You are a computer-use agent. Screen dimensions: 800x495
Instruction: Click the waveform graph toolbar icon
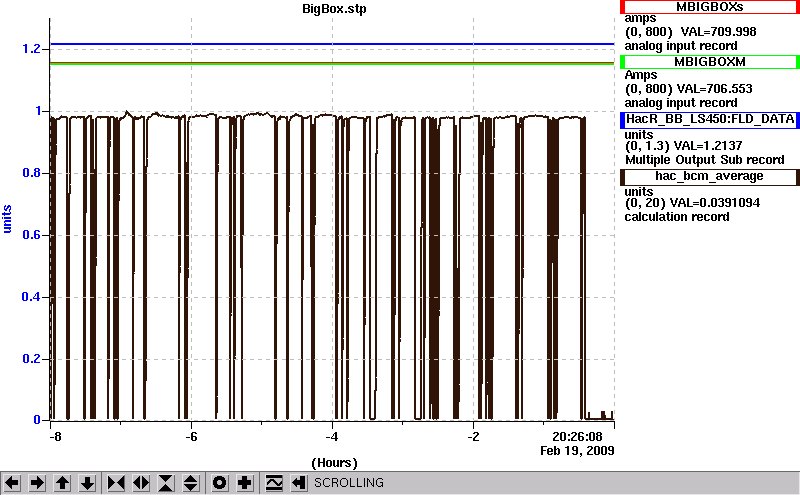click(274, 483)
